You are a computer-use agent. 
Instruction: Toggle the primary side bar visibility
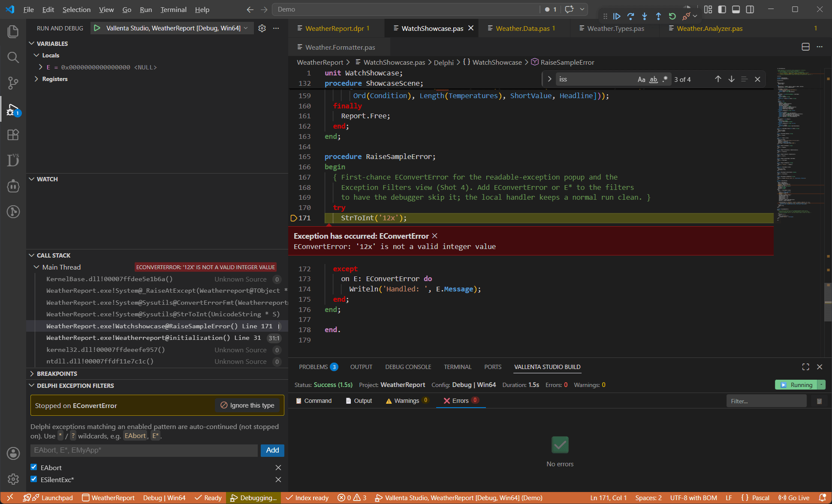[722, 9]
